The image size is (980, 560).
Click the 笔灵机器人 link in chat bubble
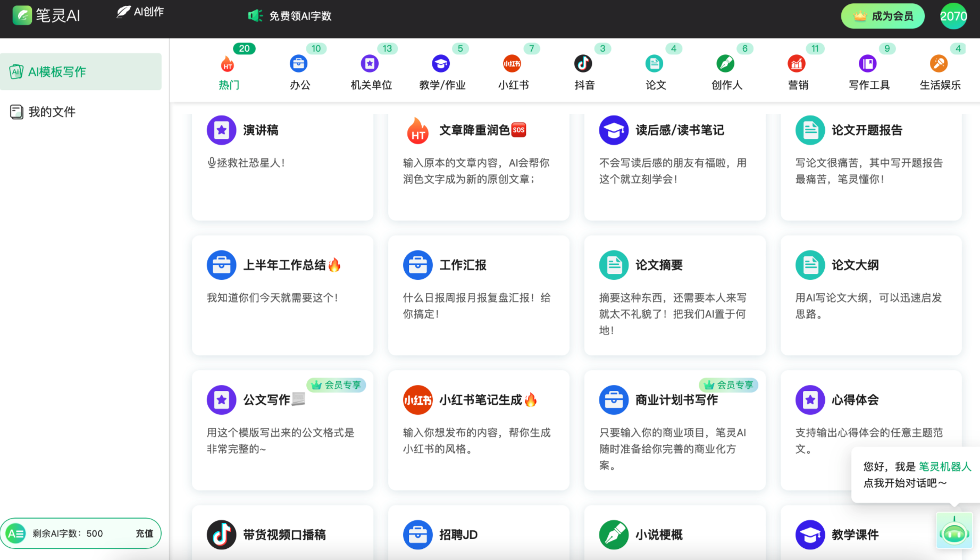tap(945, 466)
